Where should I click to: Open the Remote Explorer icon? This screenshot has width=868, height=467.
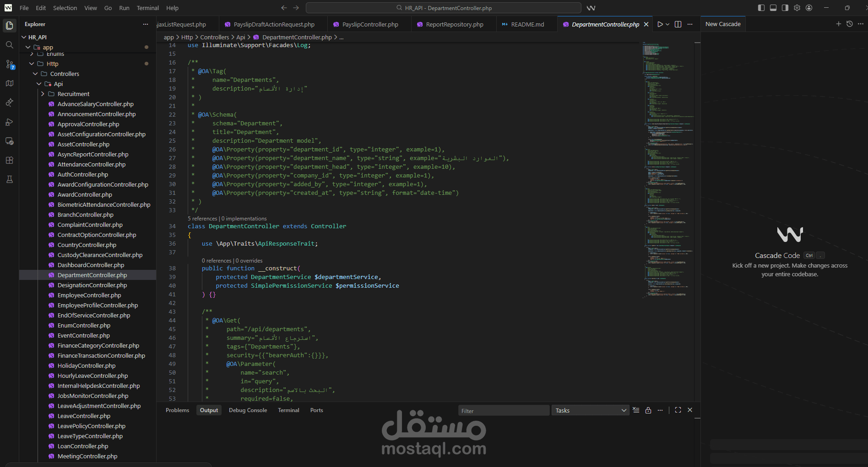(9, 141)
